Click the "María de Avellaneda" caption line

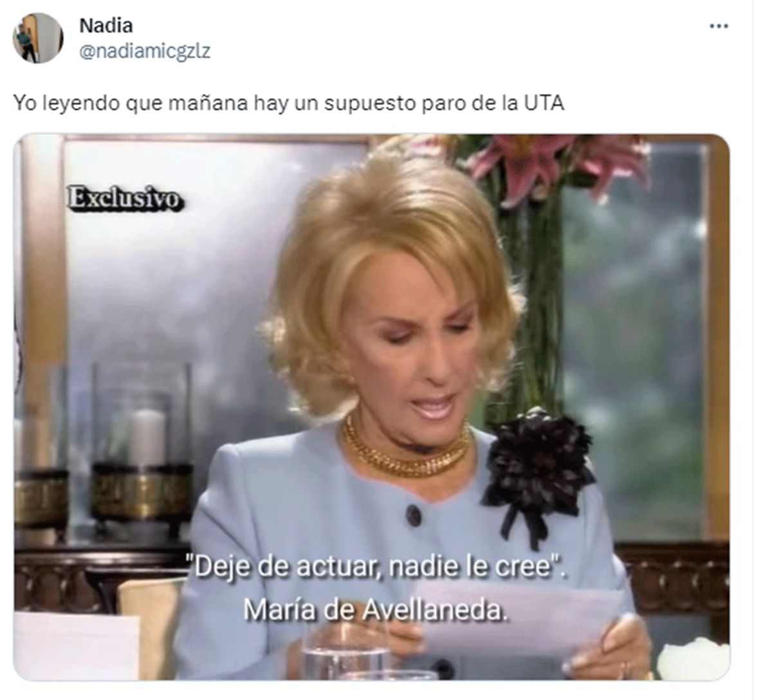[376, 609]
